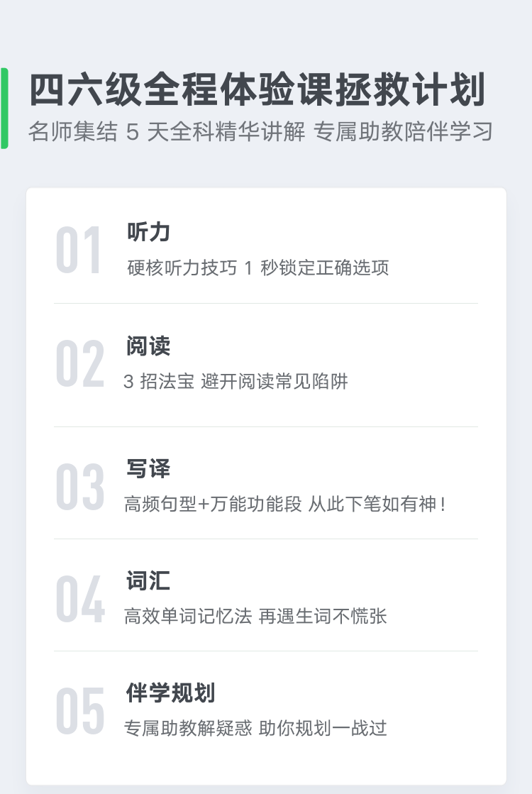Select the green accent bar beside title

point(4,108)
